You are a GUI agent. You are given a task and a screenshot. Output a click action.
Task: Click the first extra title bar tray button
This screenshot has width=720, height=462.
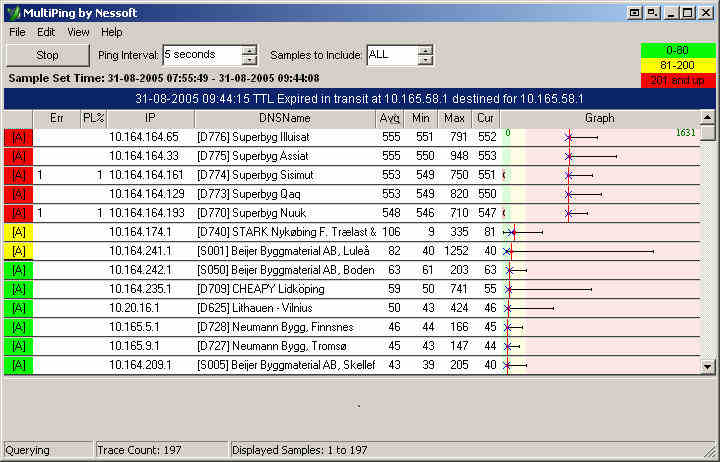(x=635, y=13)
